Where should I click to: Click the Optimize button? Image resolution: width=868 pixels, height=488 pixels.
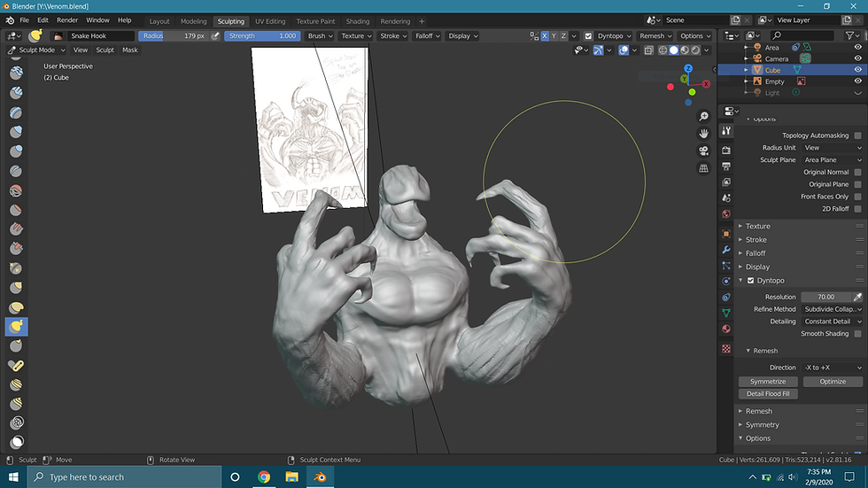[833, 382]
